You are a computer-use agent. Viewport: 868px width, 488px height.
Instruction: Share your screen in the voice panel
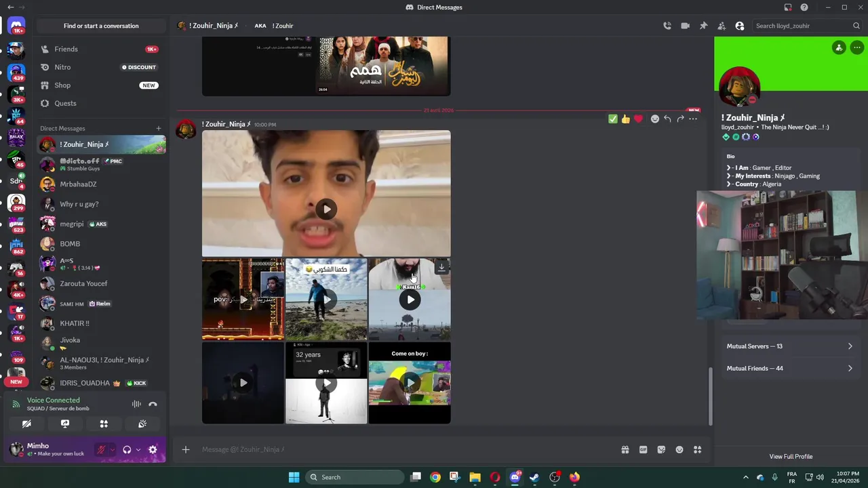coord(65,424)
